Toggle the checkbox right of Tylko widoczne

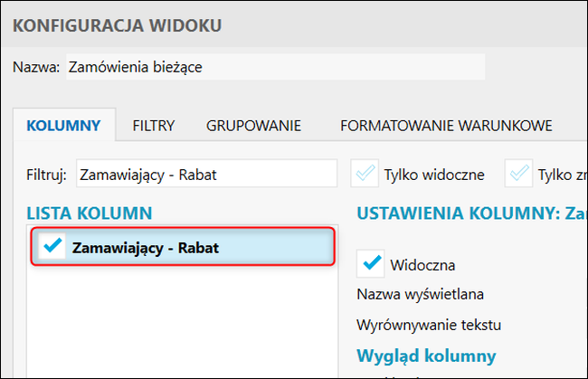tap(519, 174)
